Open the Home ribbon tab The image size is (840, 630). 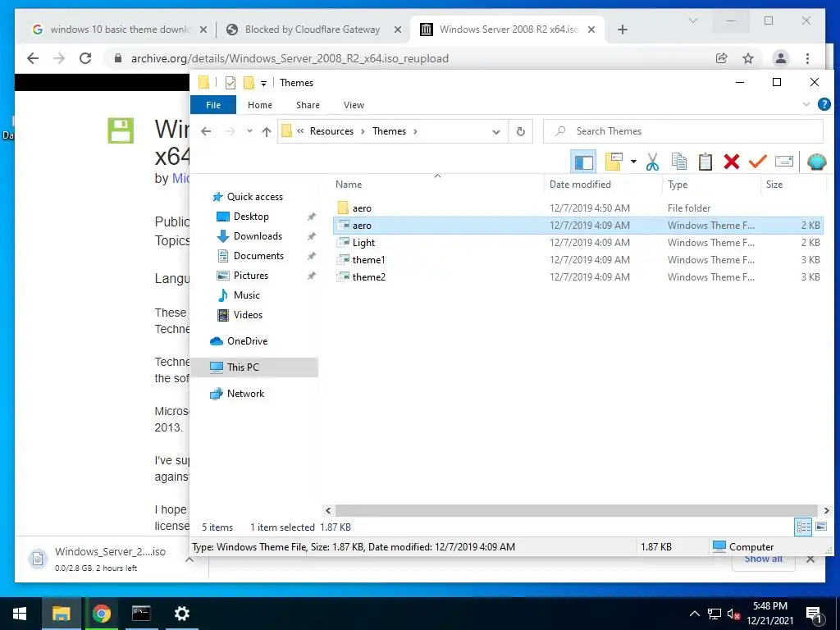coord(260,105)
